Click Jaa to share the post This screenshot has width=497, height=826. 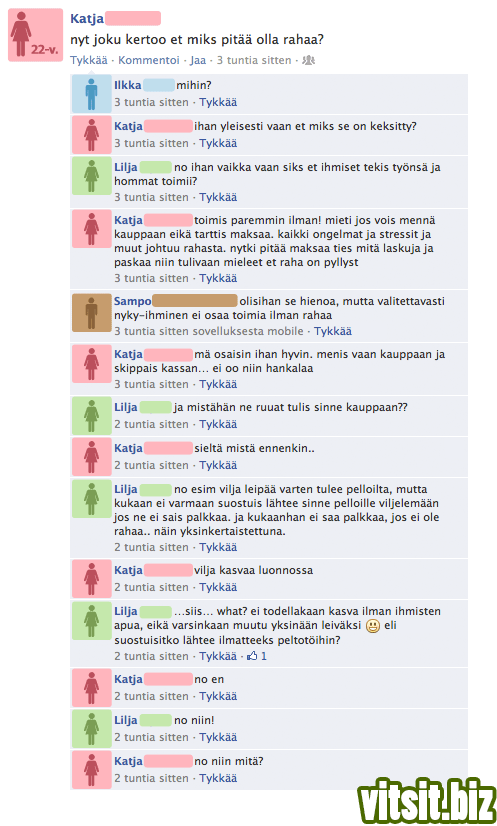click(198, 60)
